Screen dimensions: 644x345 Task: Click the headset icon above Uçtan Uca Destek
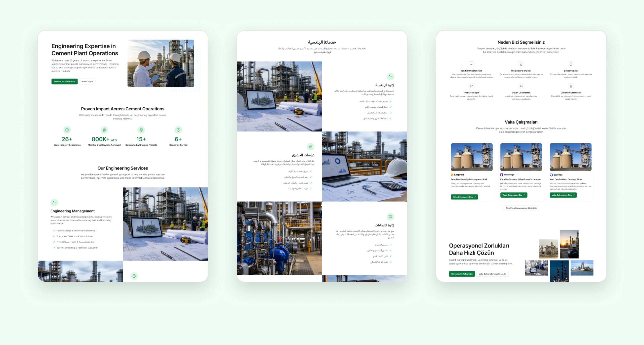(521, 86)
